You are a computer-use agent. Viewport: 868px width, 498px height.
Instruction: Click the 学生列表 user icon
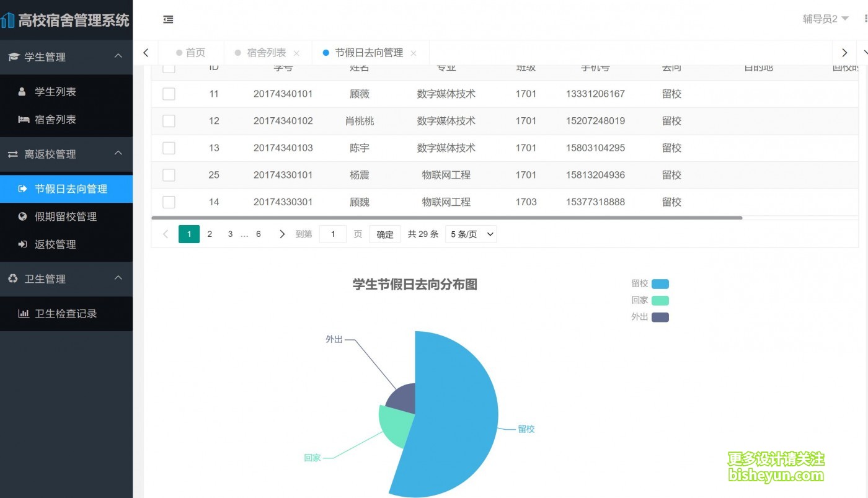[x=22, y=92]
